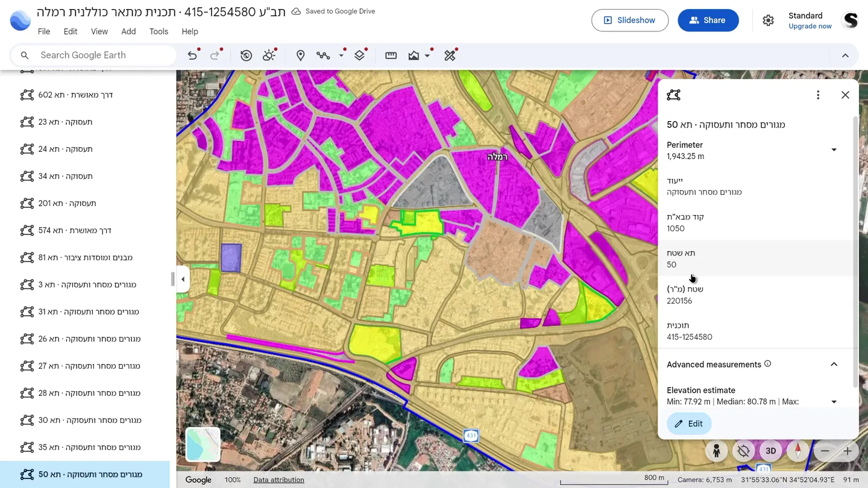Toggle the sunlight time-of-day icon
Image resolution: width=868 pixels, height=488 pixels.
coord(269,55)
